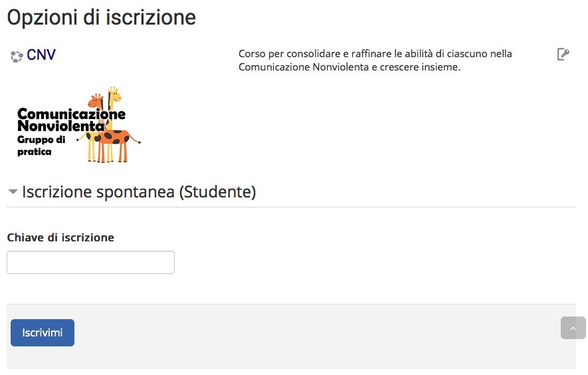The image size is (588, 375).
Task: Click the giraffes' legs in the image
Action: (108, 153)
